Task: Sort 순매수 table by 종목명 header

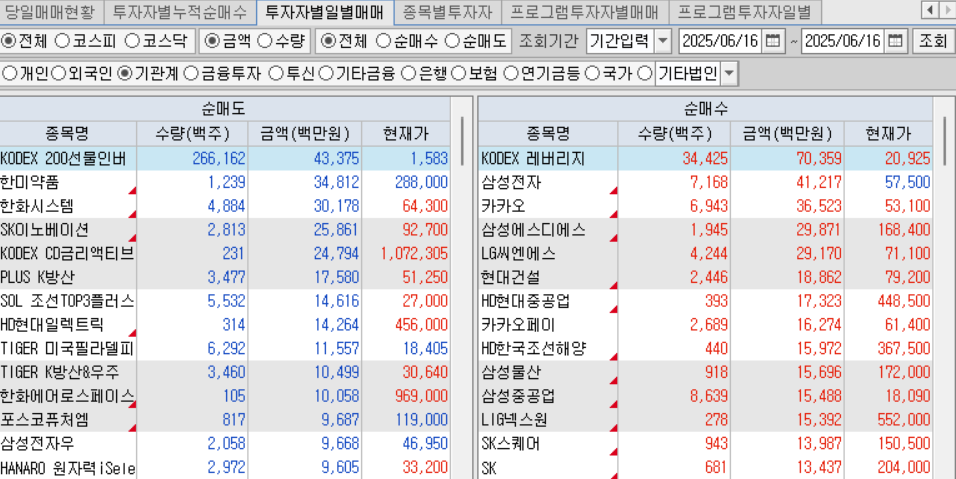Action: (x=548, y=133)
